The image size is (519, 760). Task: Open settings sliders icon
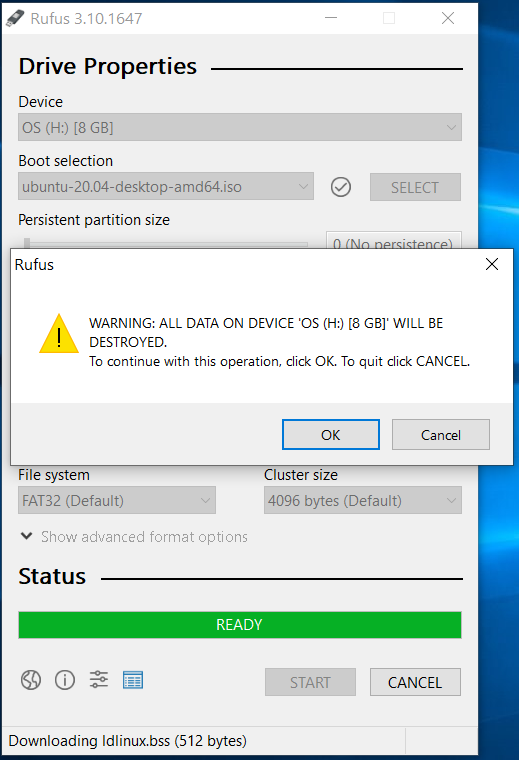point(99,680)
